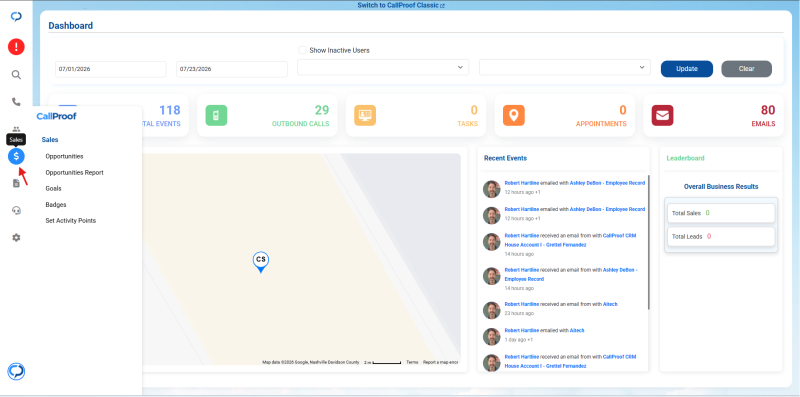Expand the first empty filter dropdown

383,67
